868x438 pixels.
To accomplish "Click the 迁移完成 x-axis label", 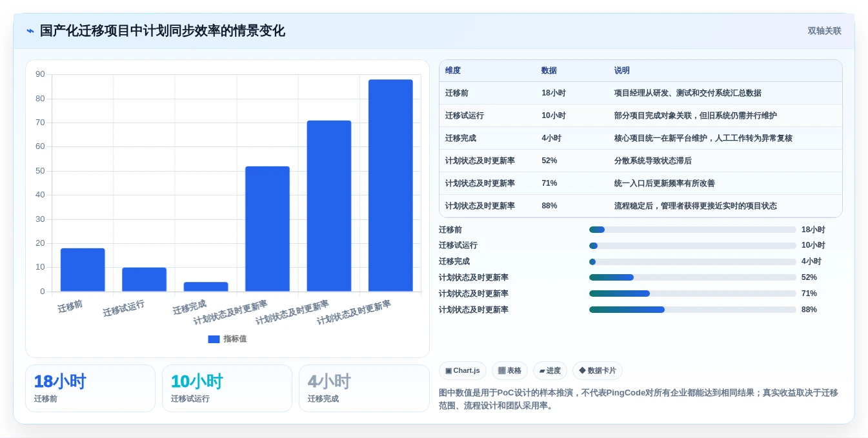I will click(190, 307).
